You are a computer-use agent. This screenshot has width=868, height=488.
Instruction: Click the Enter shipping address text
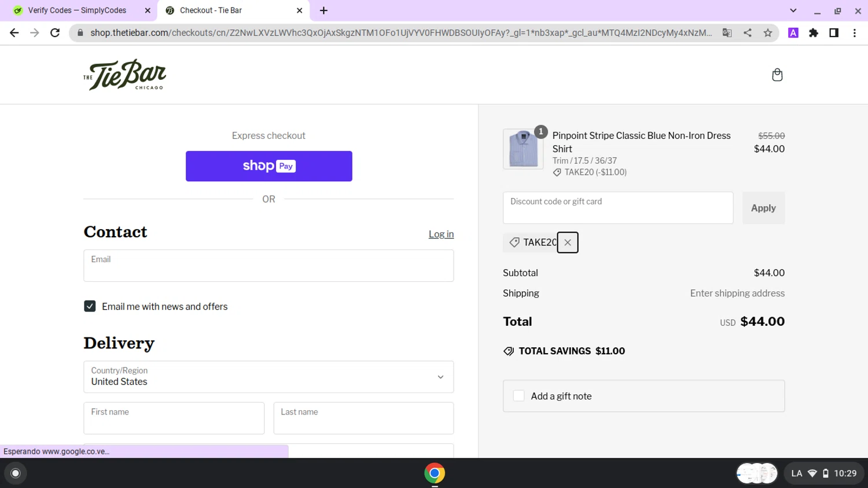pyautogui.click(x=737, y=293)
